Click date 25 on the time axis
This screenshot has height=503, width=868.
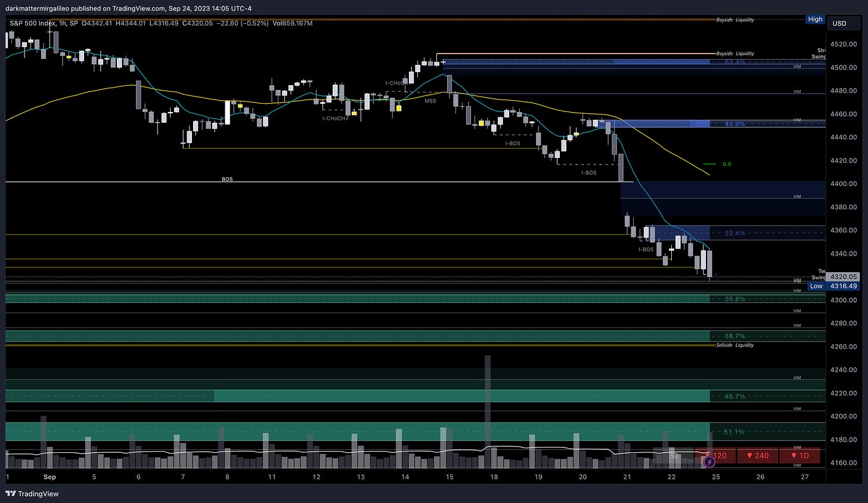(716, 477)
